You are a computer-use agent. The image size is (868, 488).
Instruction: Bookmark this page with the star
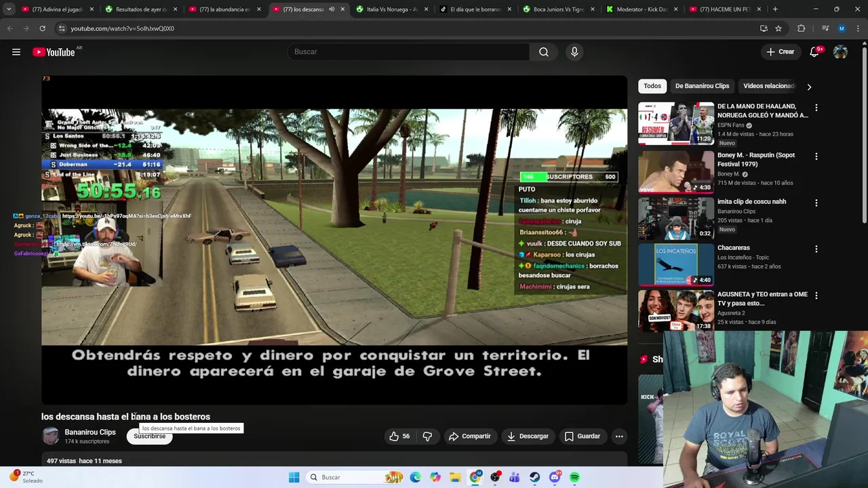(x=778, y=28)
